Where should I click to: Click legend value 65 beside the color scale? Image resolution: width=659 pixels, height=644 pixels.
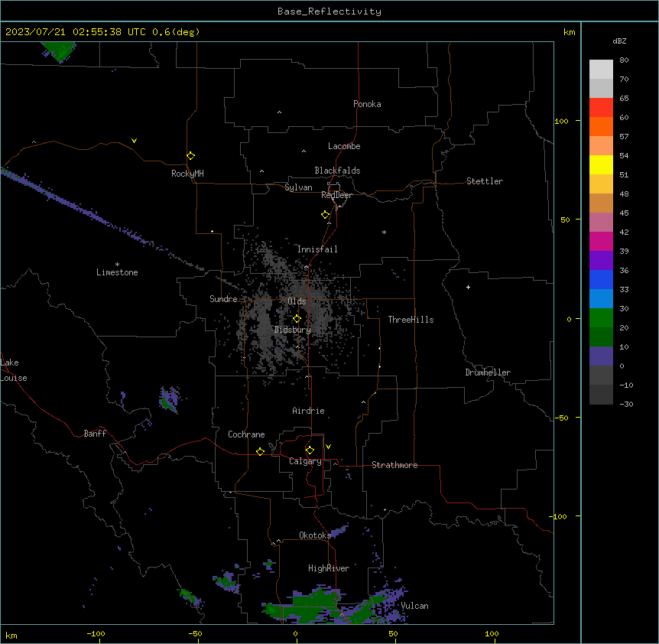point(624,98)
